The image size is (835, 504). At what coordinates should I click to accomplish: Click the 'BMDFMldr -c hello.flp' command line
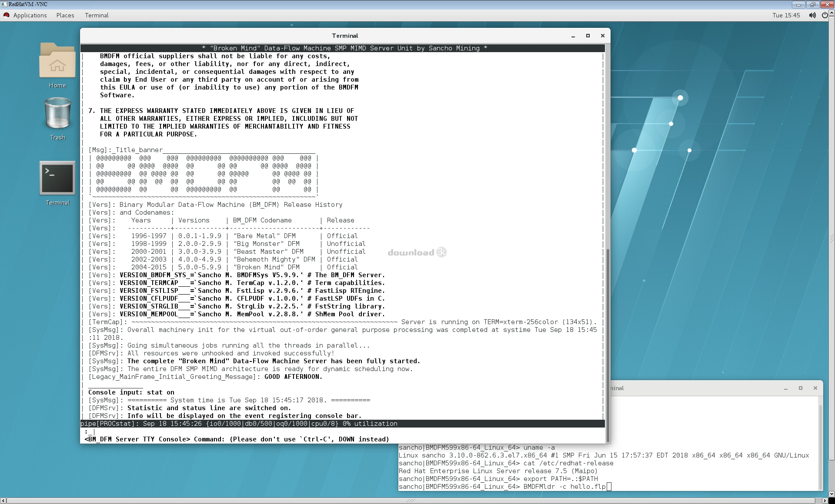[x=505, y=487]
